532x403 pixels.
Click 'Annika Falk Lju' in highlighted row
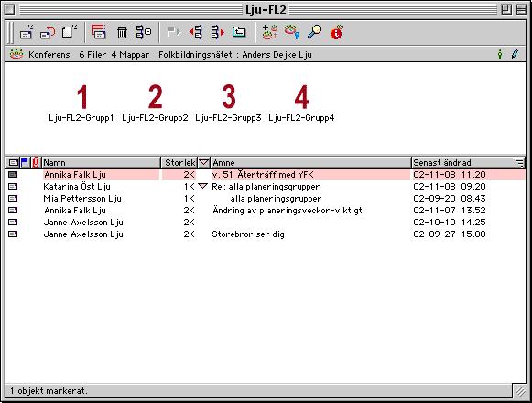pyautogui.click(x=75, y=175)
